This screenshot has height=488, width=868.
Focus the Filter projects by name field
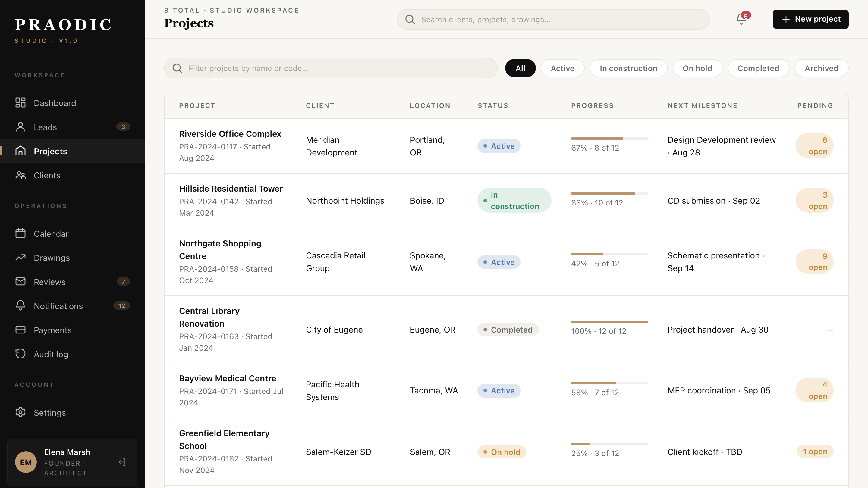tap(331, 68)
